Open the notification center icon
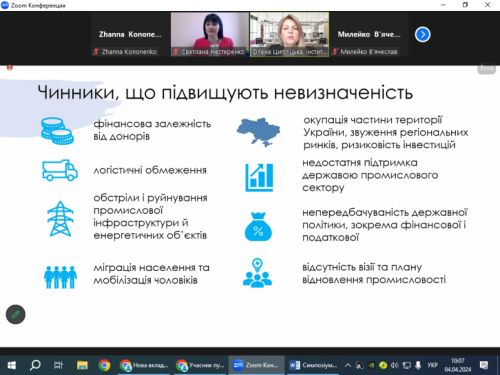The width and height of the screenshot is (500, 375). click(x=484, y=365)
